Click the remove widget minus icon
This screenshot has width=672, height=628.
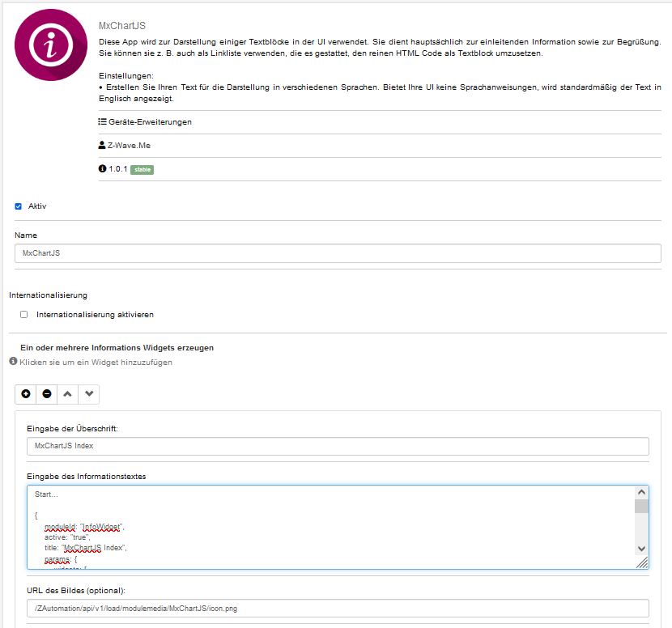[47, 394]
